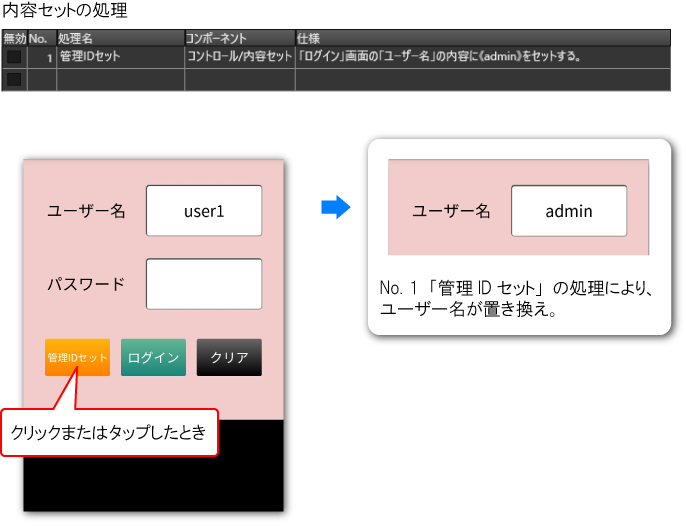Click the 無効 column header

pyautogui.click(x=14, y=39)
